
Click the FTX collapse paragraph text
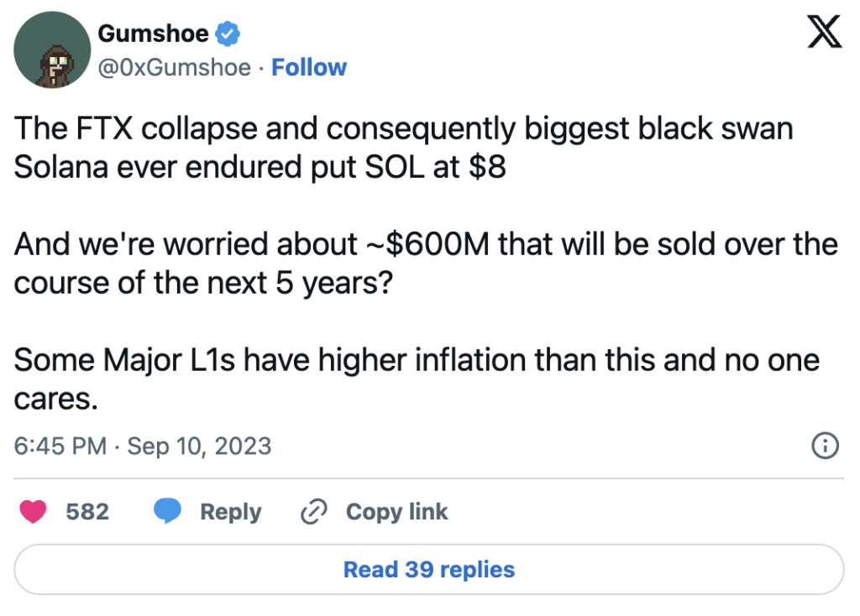point(404,149)
